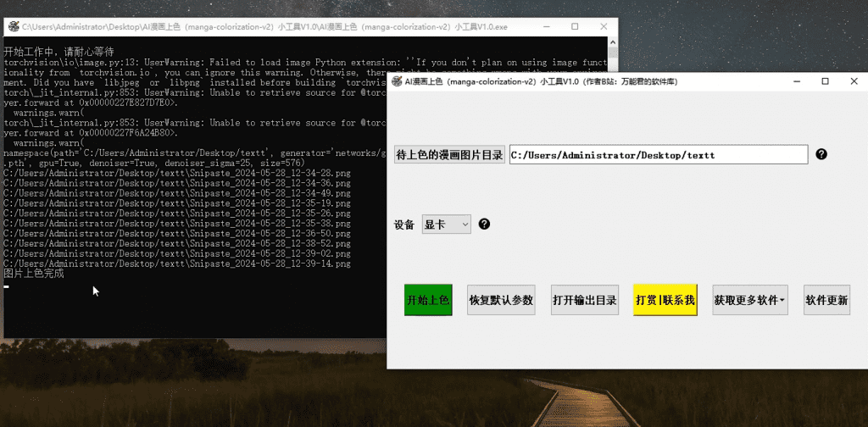Browse for folder with 待上色的漫画图片目录 button
Image resolution: width=868 pixels, height=427 pixels.
tap(449, 154)
